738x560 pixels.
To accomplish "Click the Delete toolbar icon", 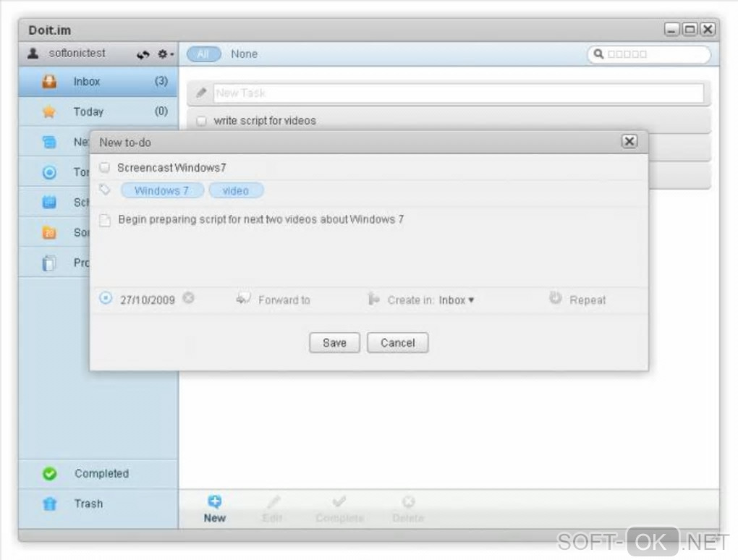I will click(408, 501).
